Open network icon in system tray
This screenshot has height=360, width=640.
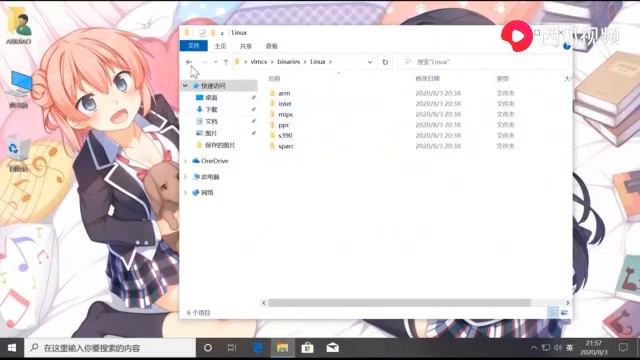pos(546,348)
